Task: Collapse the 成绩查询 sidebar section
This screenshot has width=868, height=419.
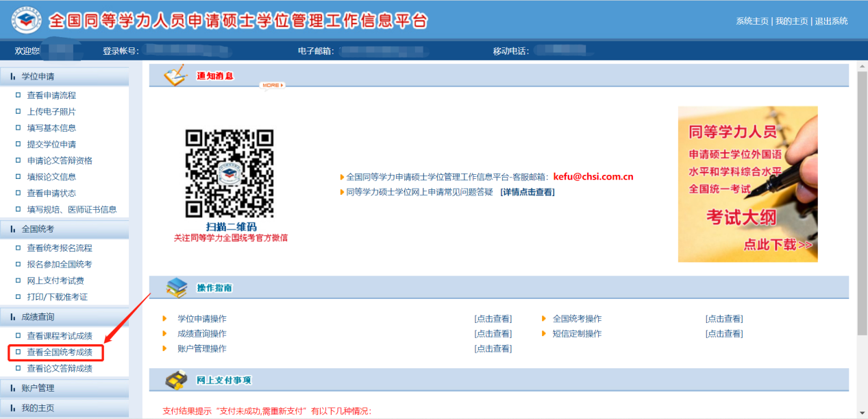Action: coord(64,317)
